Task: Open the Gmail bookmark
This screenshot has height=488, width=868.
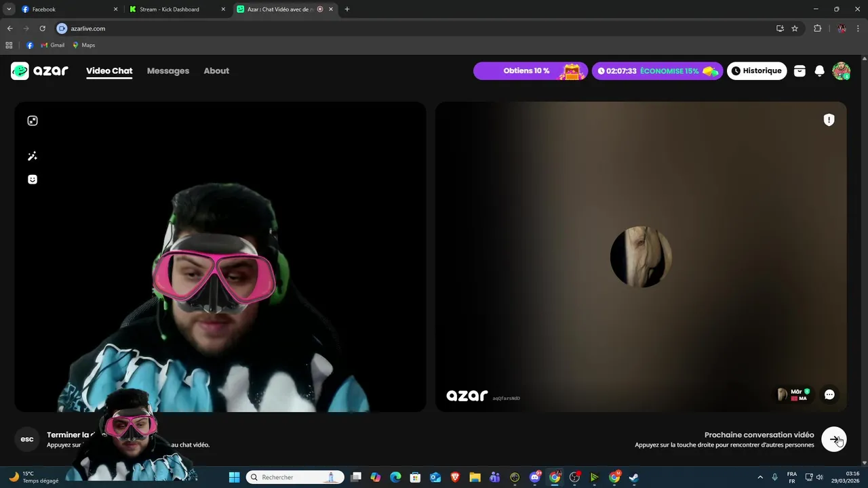Action: (53, 45)
